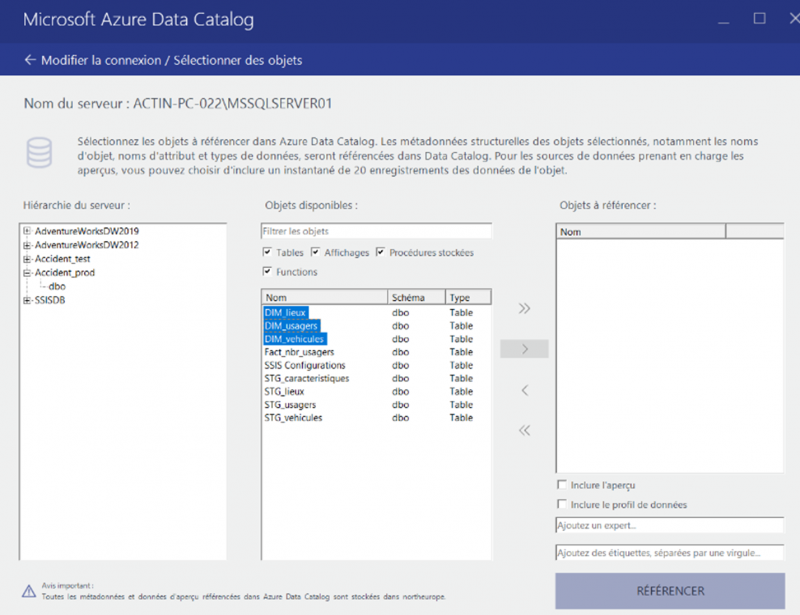Click the Filtrer les objets field
This screenshot has height=615, width=800.
tap(375, 230)
